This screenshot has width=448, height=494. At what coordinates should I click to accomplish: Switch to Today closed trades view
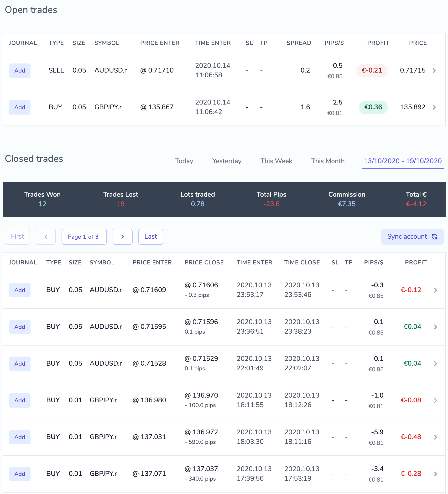coord(184,161)
